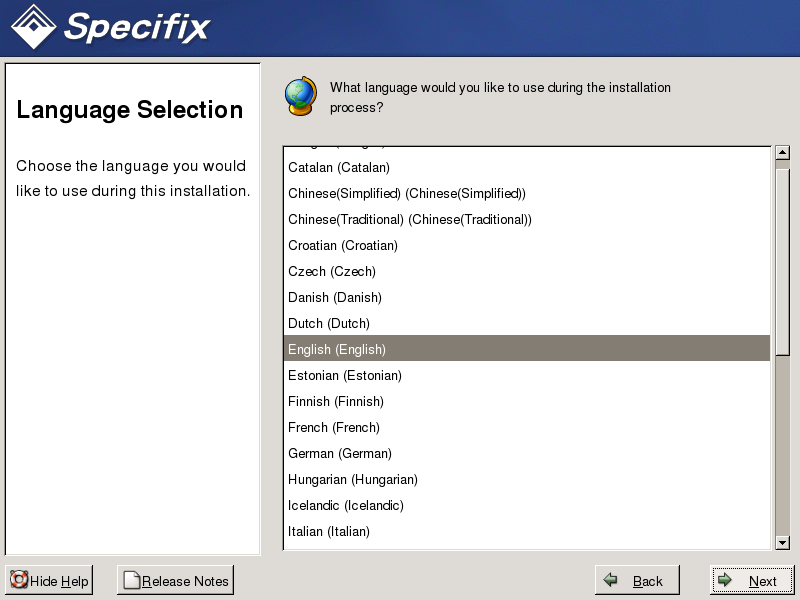Select the Czech language entry

tap(332, 272)
